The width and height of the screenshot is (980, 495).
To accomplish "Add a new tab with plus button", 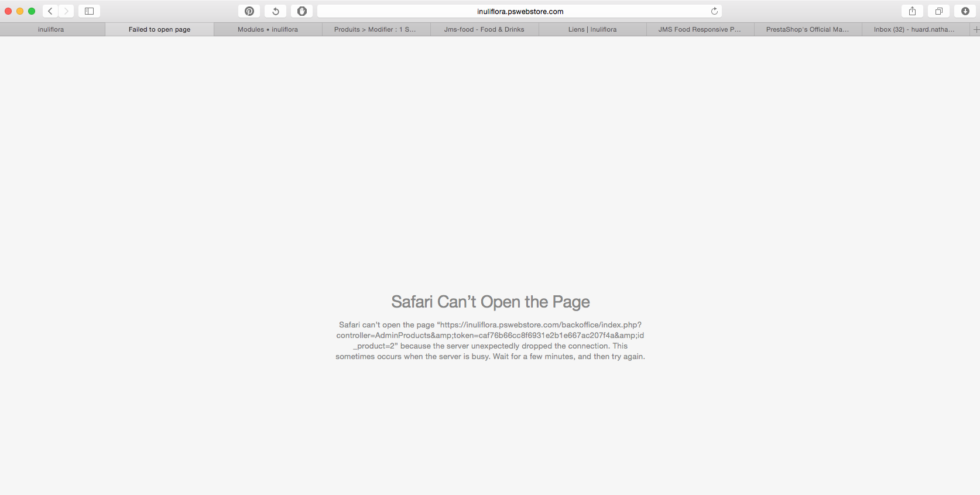I will 976,29.
